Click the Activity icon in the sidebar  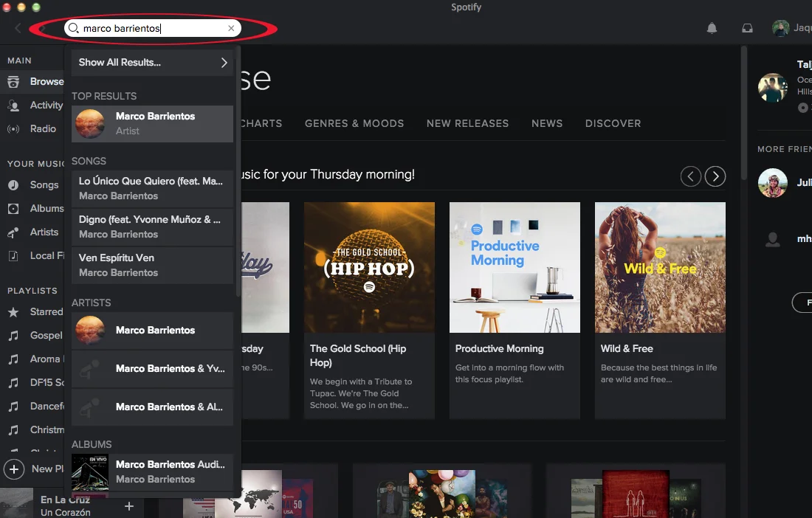point(13,105)
